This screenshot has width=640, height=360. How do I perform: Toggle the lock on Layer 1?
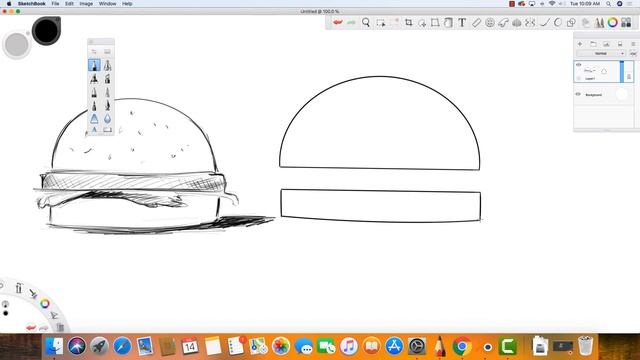[629, 76]
